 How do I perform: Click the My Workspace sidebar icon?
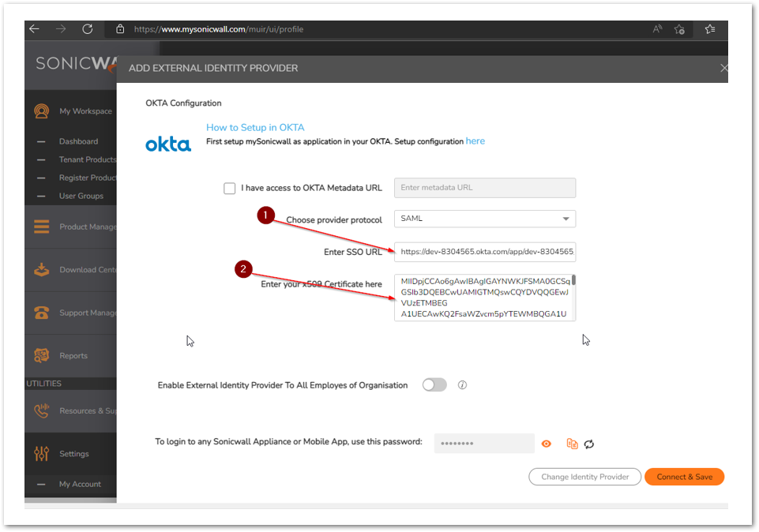[x=42, y=111]
